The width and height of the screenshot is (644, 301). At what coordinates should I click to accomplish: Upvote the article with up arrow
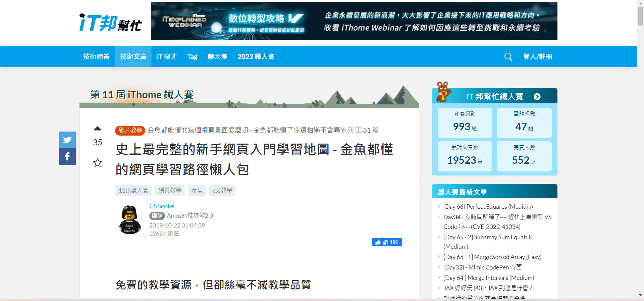click(98, 129)
